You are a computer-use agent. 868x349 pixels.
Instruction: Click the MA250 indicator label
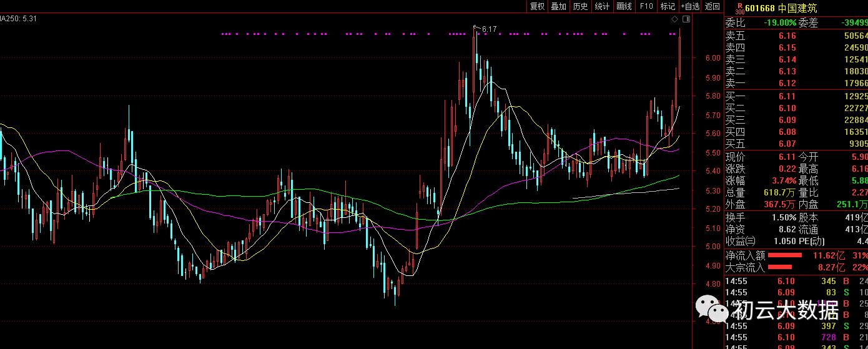pyautogui.click(x=19, y=19)
